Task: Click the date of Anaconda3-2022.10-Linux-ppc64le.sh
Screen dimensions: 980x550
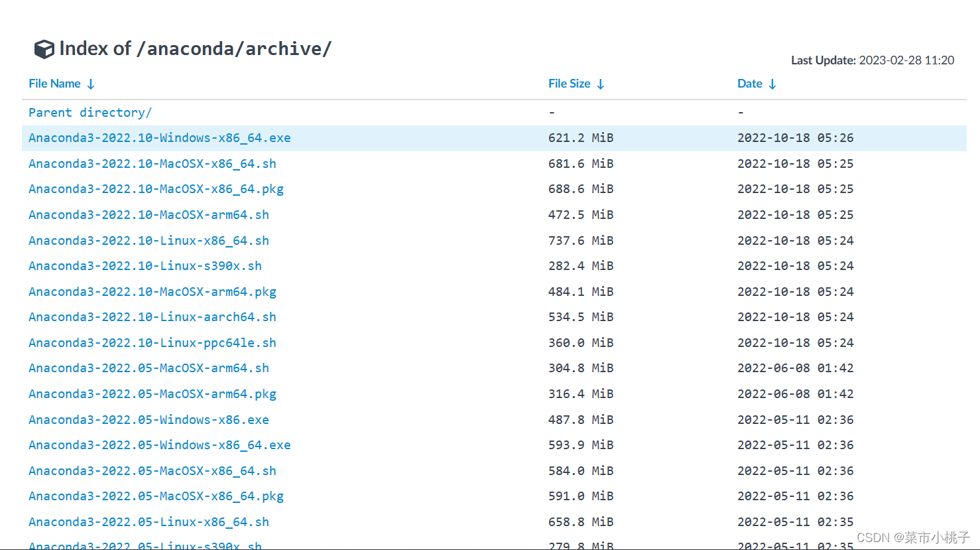Action: (796, 343)
